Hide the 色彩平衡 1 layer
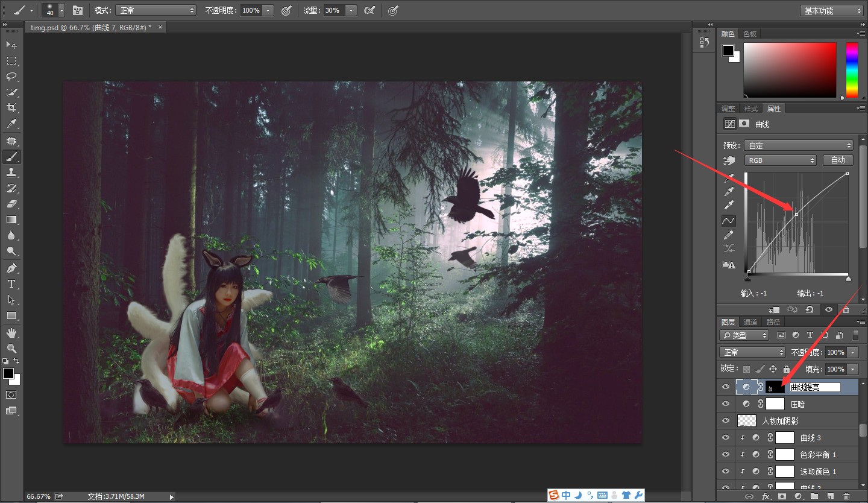The width and height of the screenshot is (868, 503). (x=726, y=455)
